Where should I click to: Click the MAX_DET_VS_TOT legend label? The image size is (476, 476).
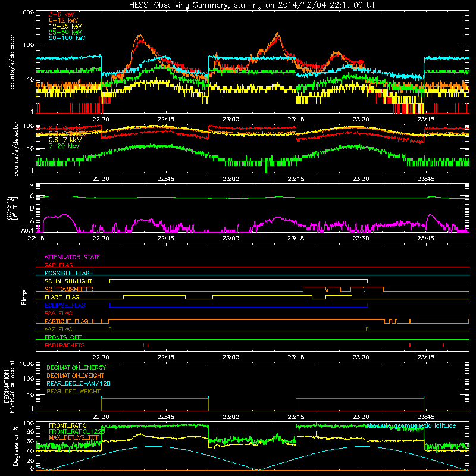pos(74,437)
